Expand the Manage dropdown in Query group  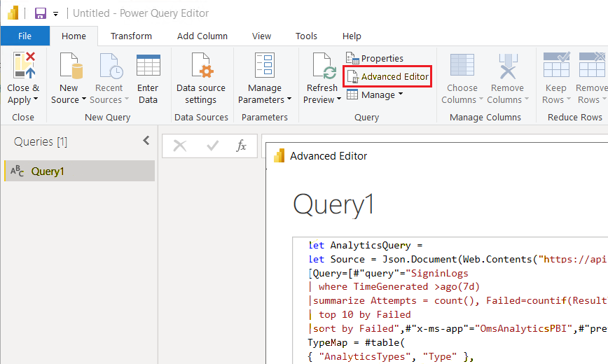tap(401, 94)
